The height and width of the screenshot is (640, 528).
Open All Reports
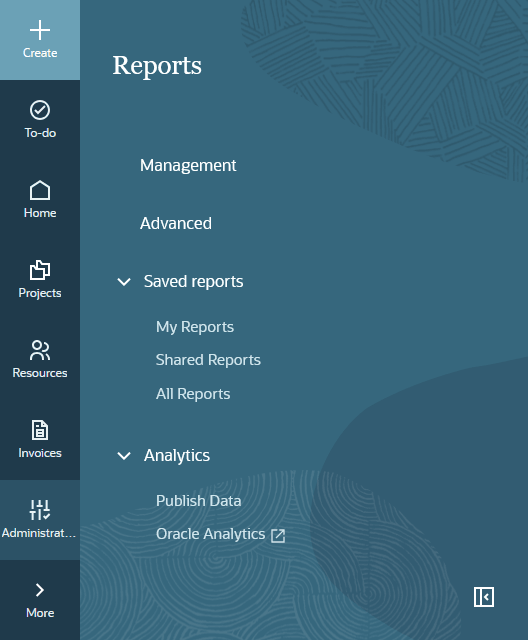(x=193, y=394)
